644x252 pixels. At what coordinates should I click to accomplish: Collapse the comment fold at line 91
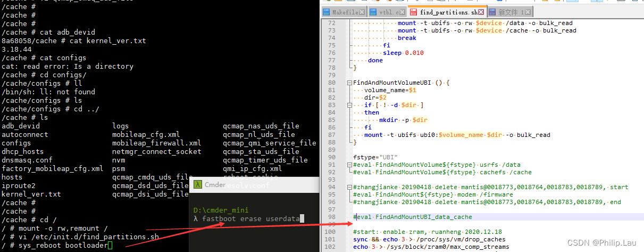[349, 165]
